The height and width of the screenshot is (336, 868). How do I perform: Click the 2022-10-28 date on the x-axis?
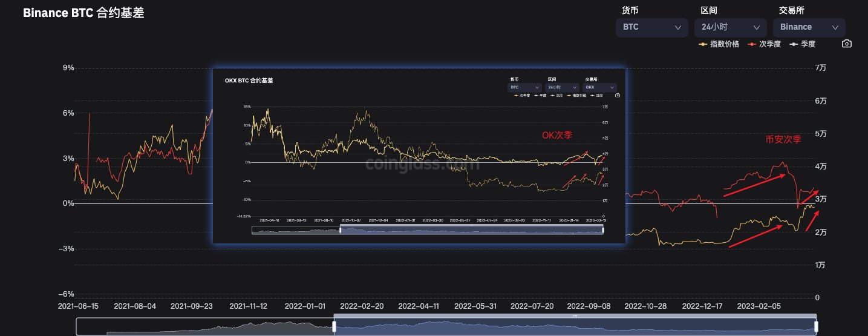[x=647, y=306]
